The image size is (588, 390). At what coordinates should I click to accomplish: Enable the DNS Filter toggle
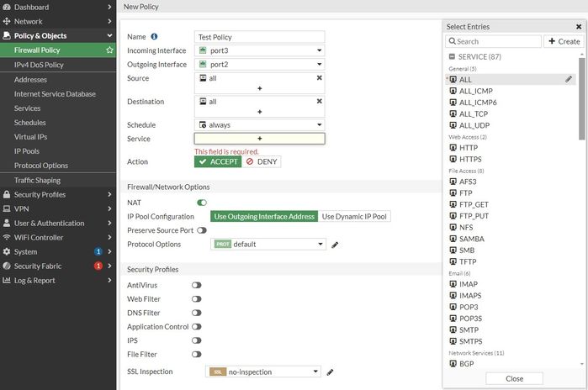[x=197, y=313]
